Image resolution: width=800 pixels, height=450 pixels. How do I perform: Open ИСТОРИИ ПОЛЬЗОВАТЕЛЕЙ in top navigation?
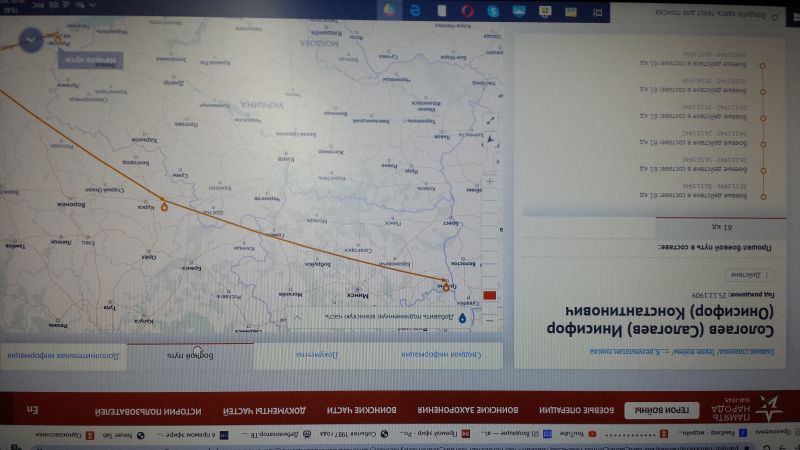(148, 411)
